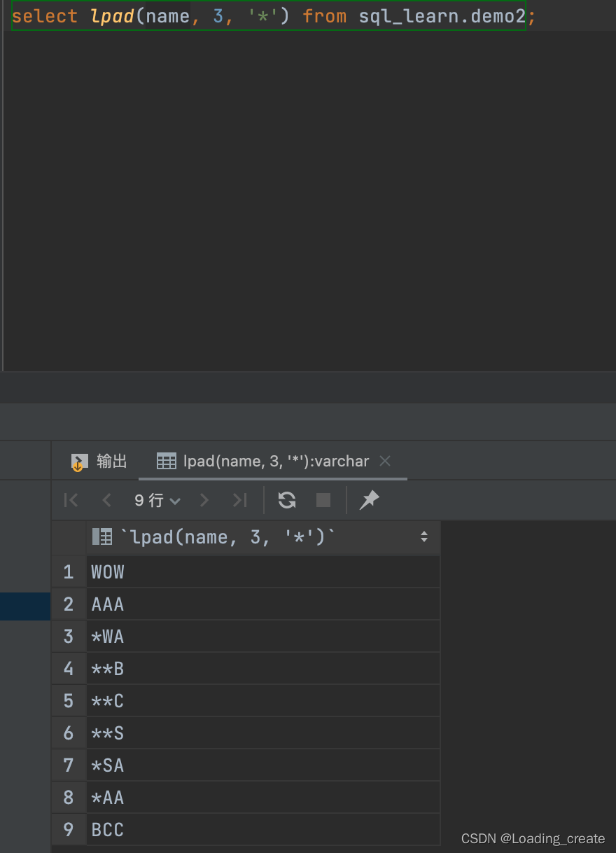
Task: Close the lpad result tab
Action: [384, 461]
